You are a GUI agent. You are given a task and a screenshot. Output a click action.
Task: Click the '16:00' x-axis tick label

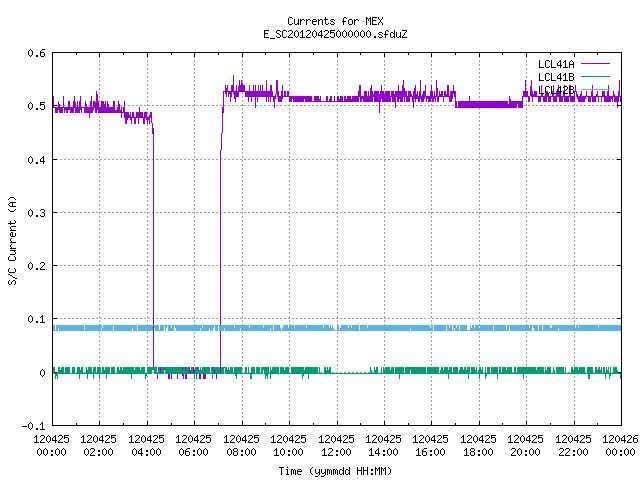point(431,452)
